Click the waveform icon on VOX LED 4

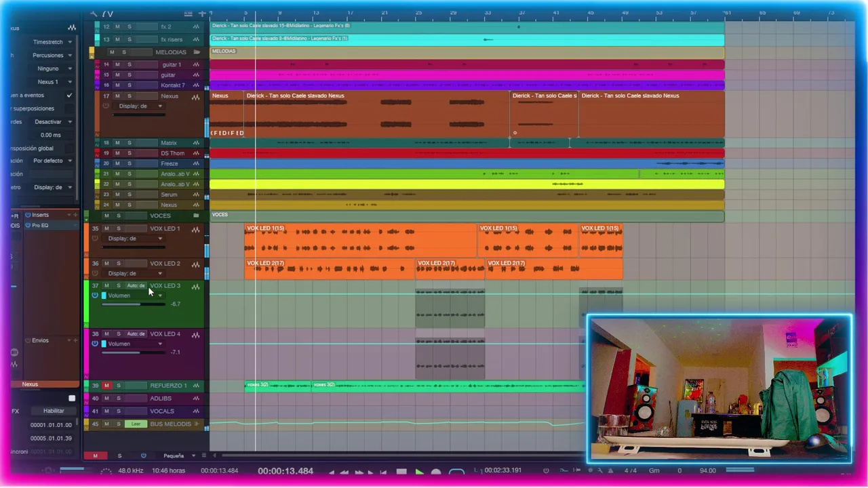(x=196, y=335)
